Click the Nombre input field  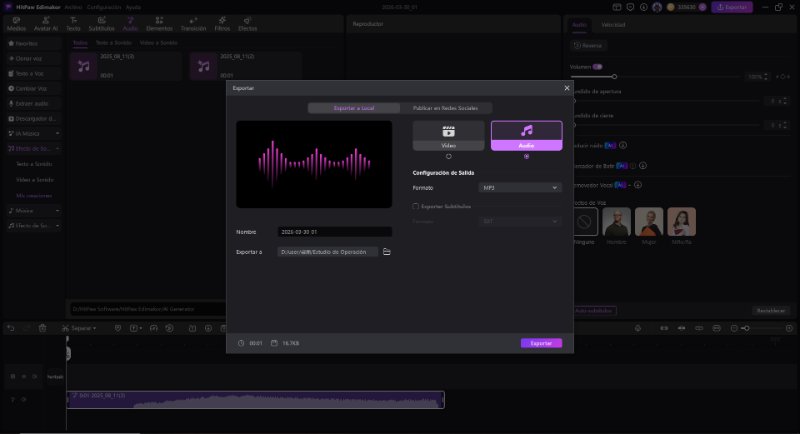[x=335, y=232]
